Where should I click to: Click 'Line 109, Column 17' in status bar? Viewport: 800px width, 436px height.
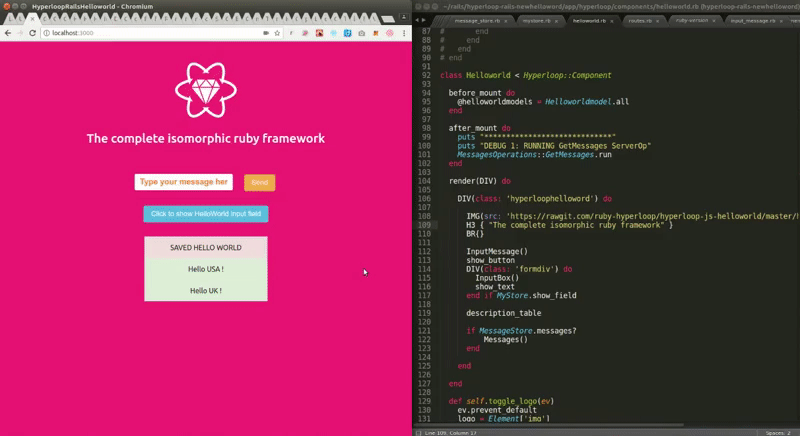click(451, 433)
